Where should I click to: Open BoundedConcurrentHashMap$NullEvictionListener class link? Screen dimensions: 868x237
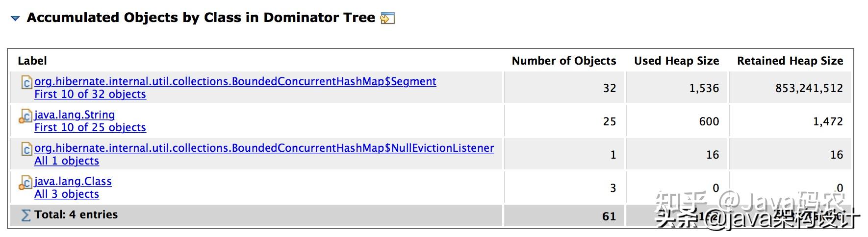tap(264, 148)
